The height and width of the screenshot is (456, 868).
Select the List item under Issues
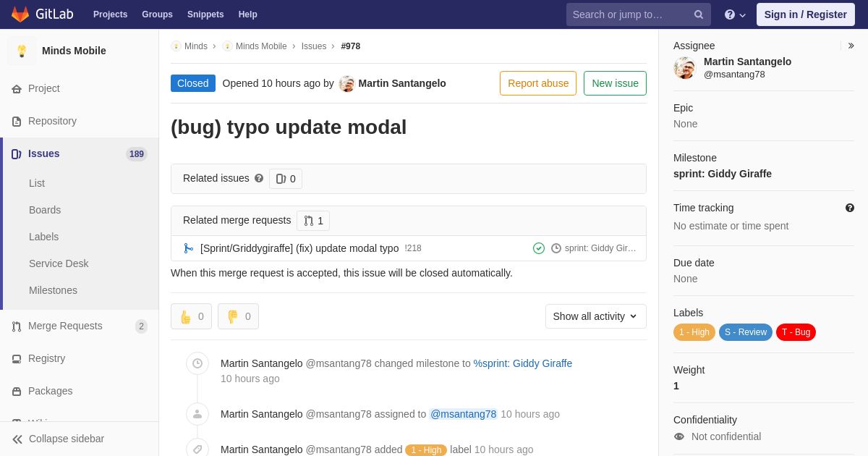click(37, 183)
